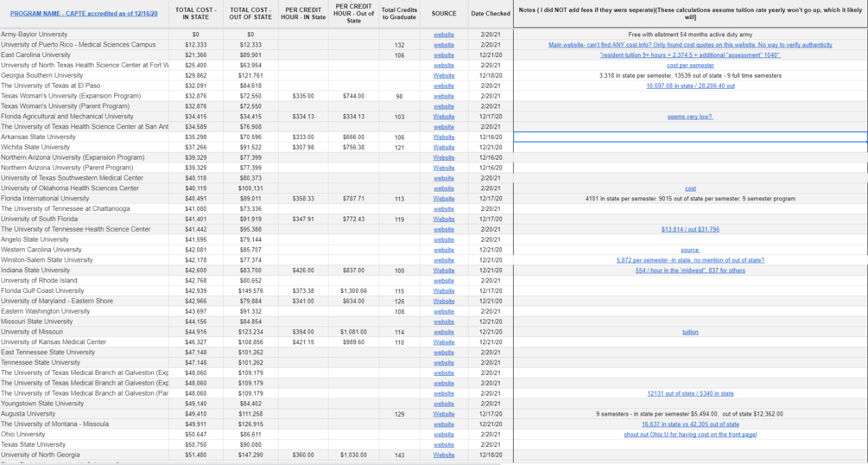Select the $121,761 out-of-state cost cell
Screen dimensions: 868x465
pos(250,75)
